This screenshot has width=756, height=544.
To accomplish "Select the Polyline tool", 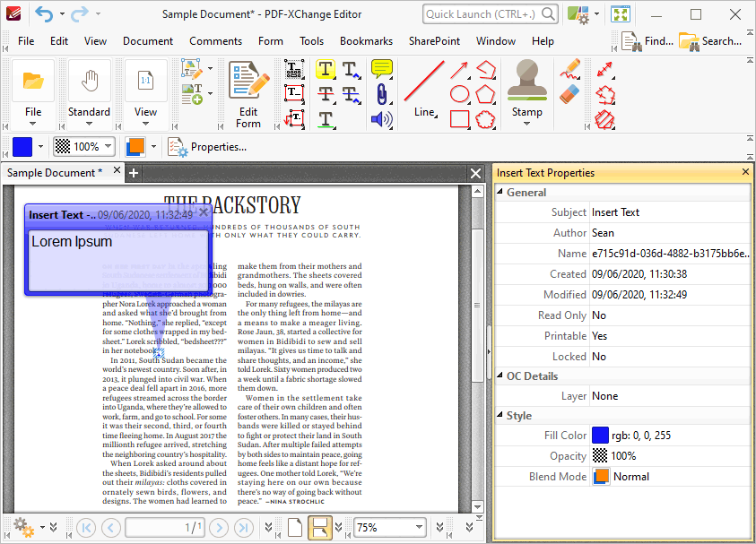I will (485, 70).
